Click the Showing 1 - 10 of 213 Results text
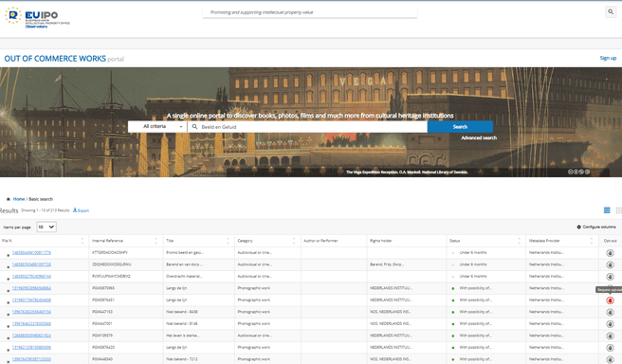The height and width of the screenshot is (364, 622). 46,210
